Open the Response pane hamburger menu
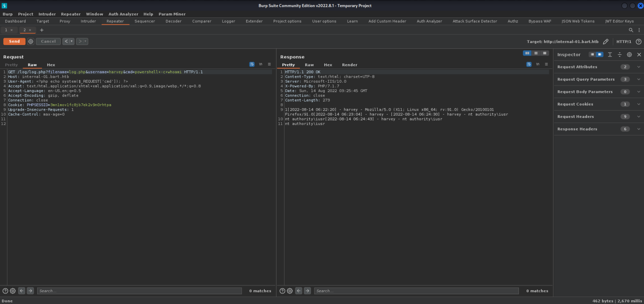 tap(546, 64)
